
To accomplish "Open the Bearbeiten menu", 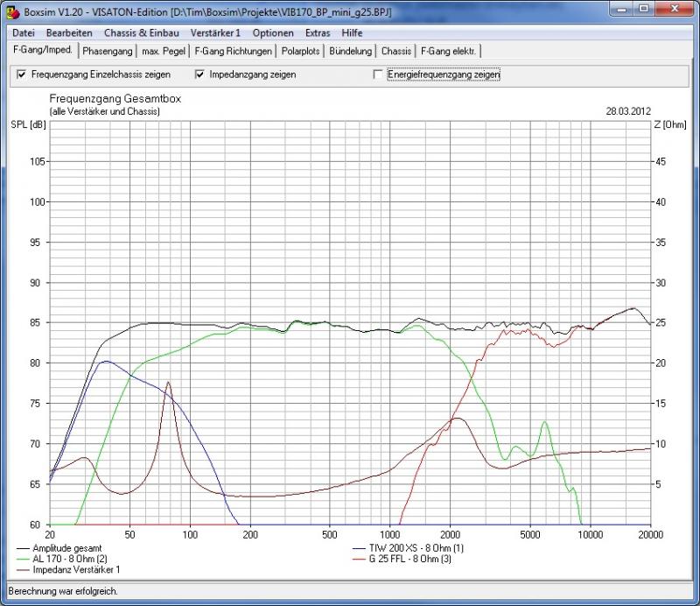I will 69,32.
